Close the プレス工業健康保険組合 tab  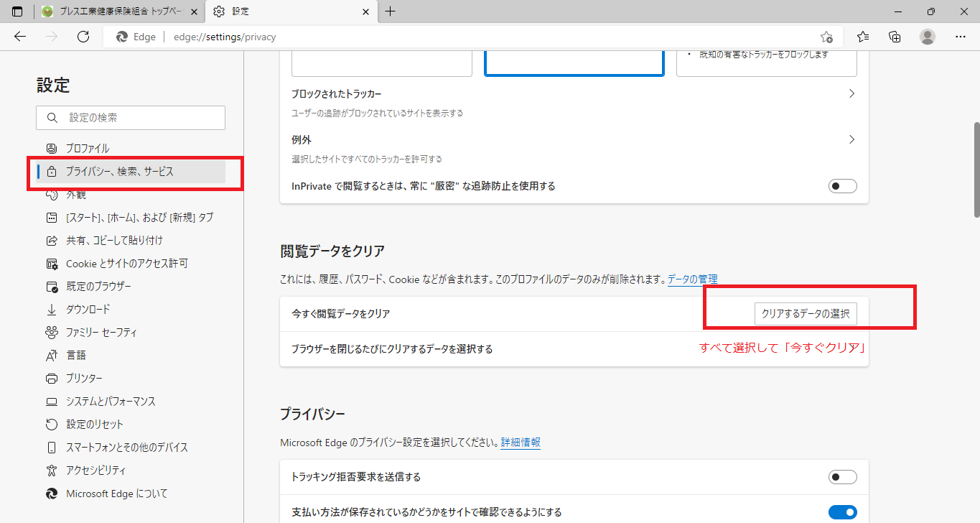pyautogui.click(x=194, y=12)
